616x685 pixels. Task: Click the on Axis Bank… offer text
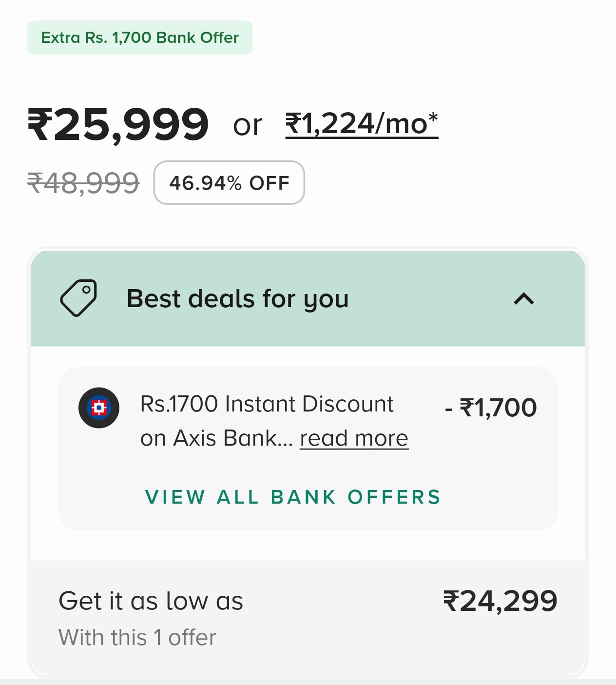(x=216, y=438)
